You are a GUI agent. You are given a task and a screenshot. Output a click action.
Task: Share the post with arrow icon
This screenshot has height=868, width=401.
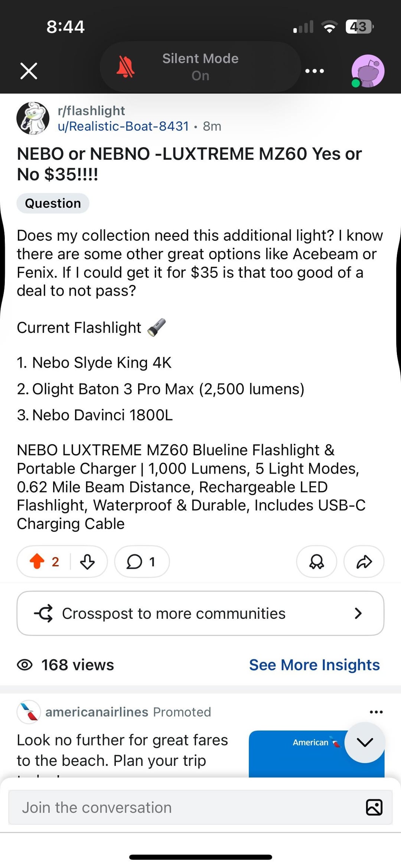[x=364, y=561]
